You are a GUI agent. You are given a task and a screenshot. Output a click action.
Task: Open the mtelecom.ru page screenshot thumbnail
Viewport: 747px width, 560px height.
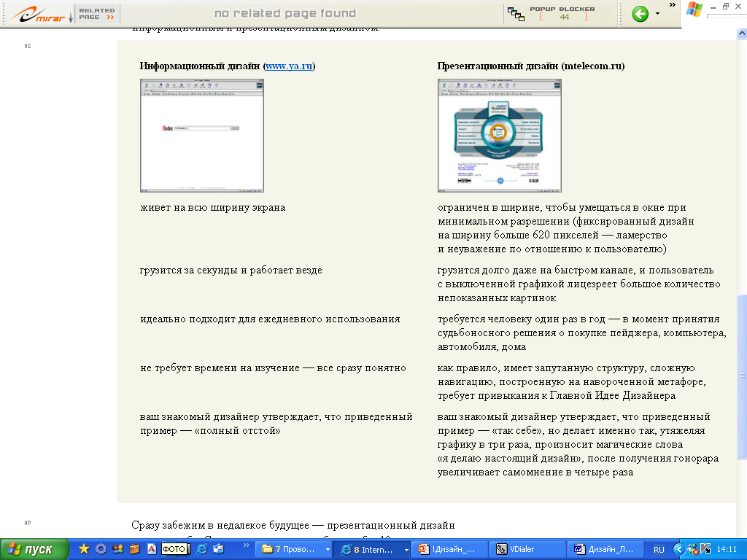[499, 136]
